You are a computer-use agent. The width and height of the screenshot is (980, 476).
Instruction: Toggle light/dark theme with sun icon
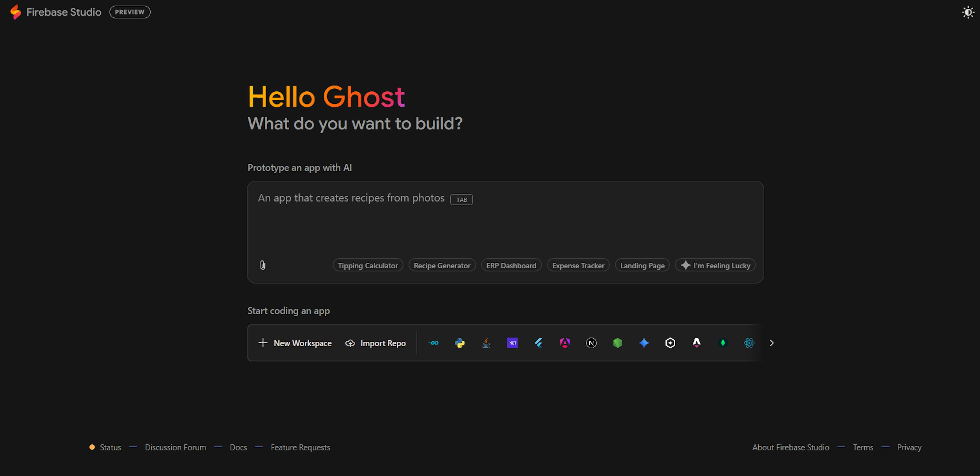pyautogui.click(x=968, y=12)
